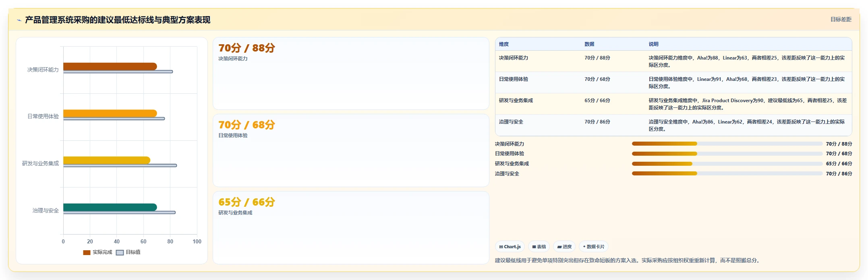The height and width of the screenshot is (280, 868).
Task: Click the 日常使用体验 progress bar
Action: click(x=727, y=154)
